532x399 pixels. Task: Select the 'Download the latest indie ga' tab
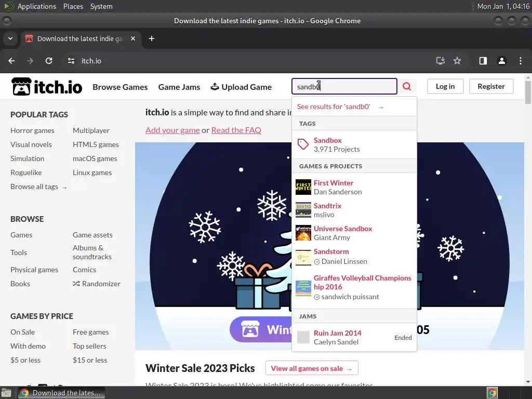click(81, 38)
